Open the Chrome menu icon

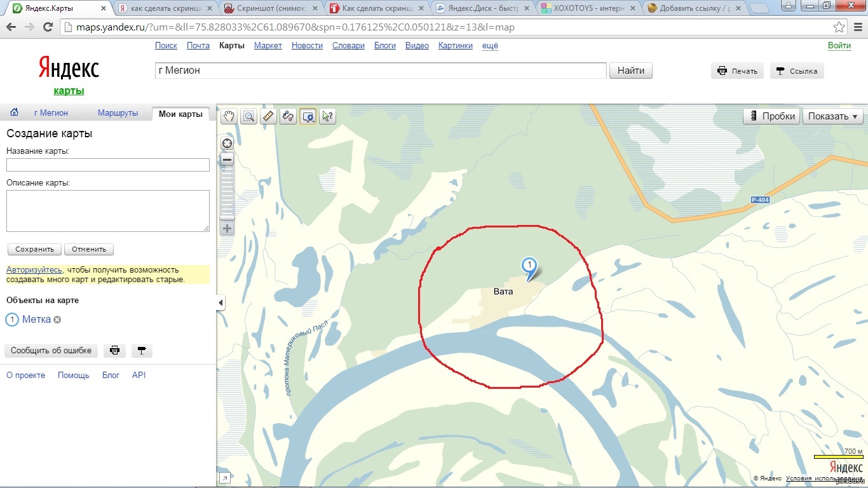pyautogui.click(x=857, y=27)
